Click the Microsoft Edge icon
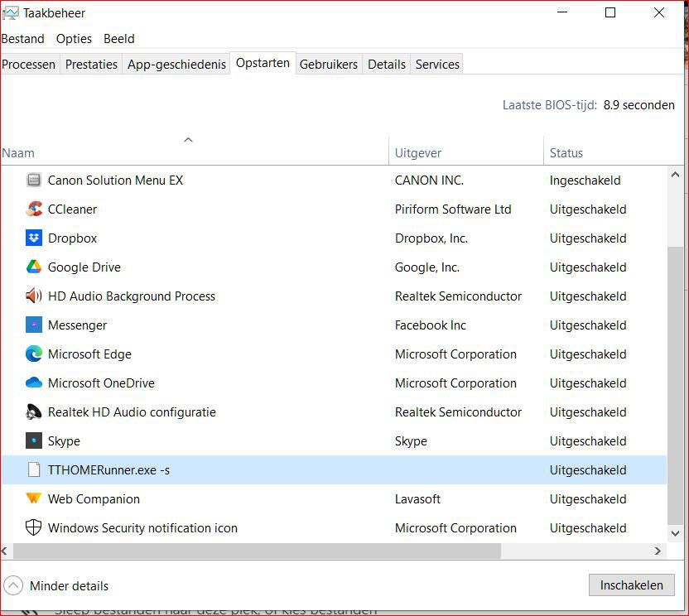The width and height of the screenshot is (689, 616). [x=34, y=354]
